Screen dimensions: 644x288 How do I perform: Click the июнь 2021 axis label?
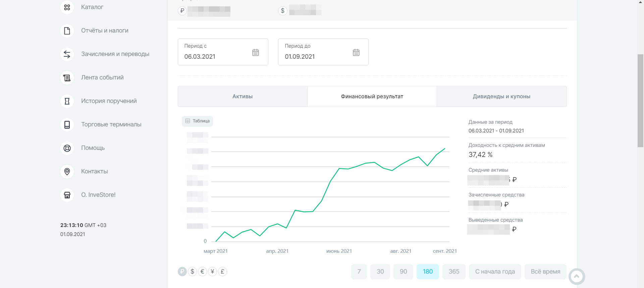[x=339, y=251]
